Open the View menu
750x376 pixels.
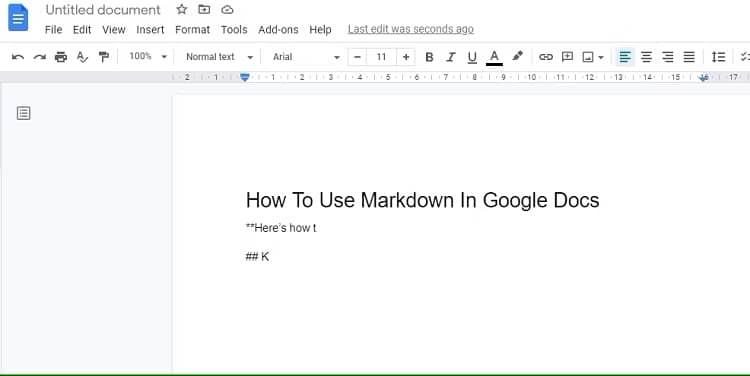click(114, 30)
